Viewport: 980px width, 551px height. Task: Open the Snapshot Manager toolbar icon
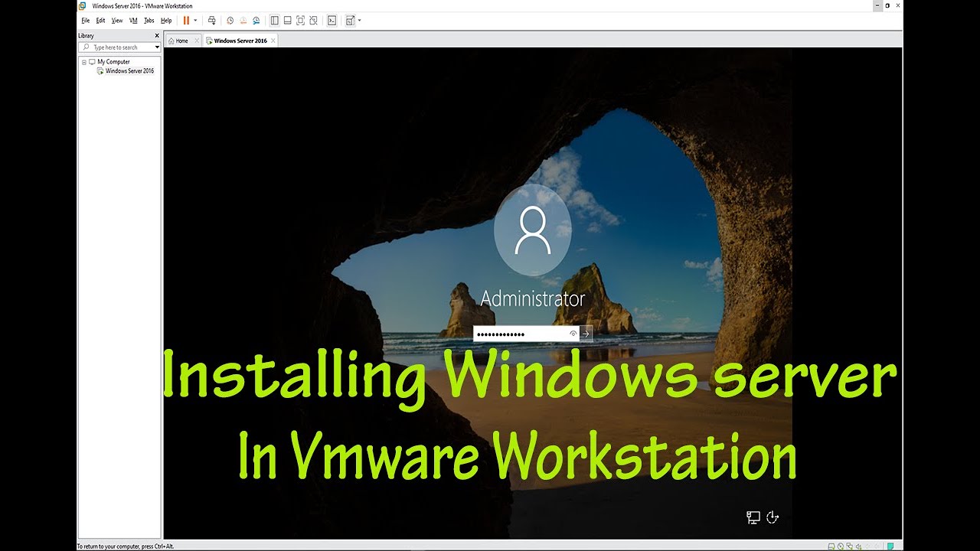pos(256,21)
